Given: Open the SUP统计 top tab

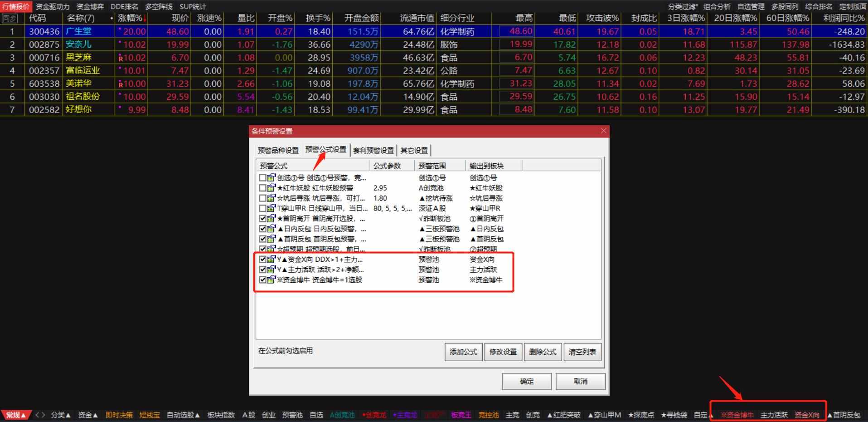Looking at the screenshot, I should 193,6.
